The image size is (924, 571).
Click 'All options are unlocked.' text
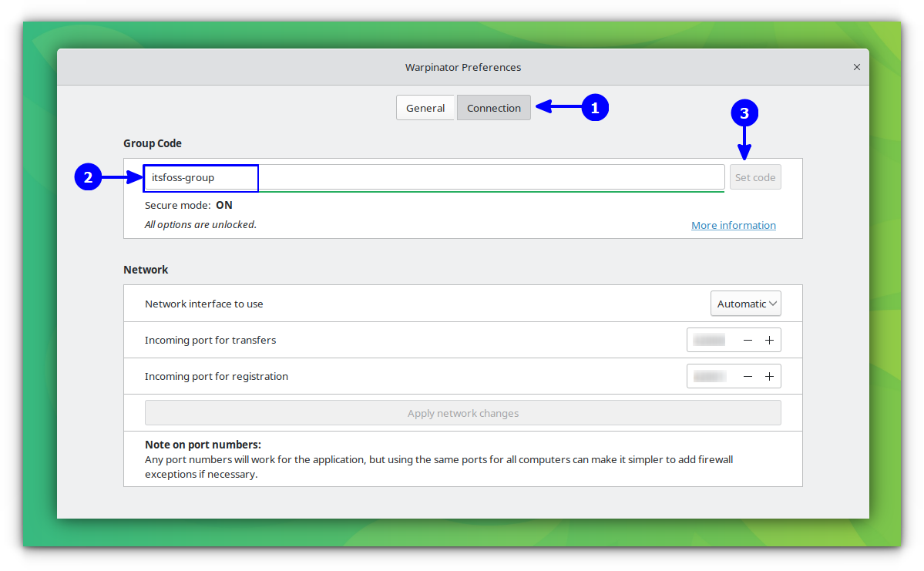coord(200,224)
